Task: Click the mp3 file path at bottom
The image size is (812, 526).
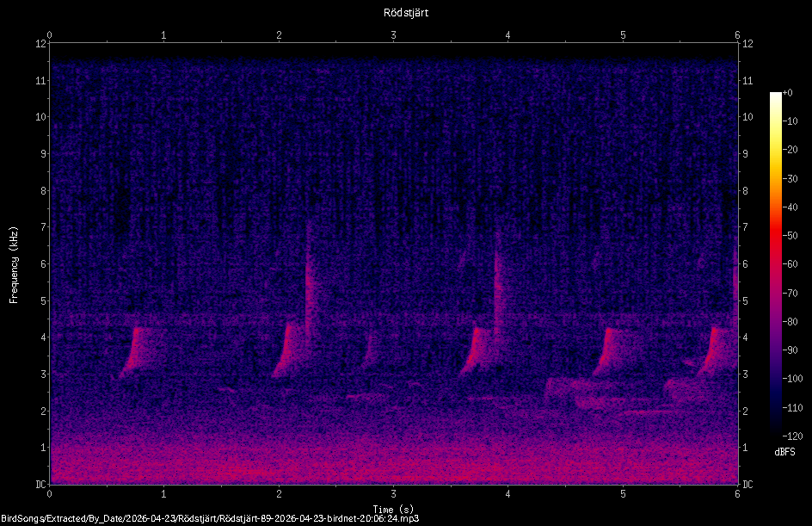Action: click(210, 518)
